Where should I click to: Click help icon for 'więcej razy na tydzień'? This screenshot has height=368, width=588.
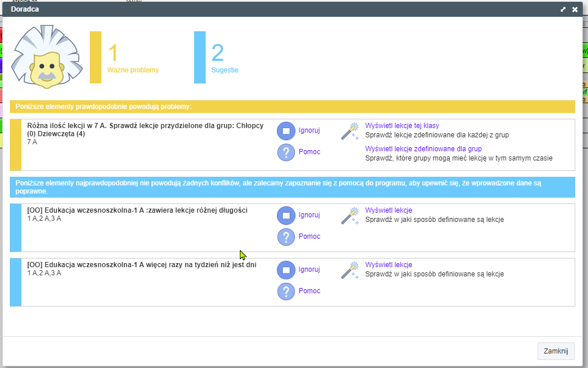tap(286, 292)
